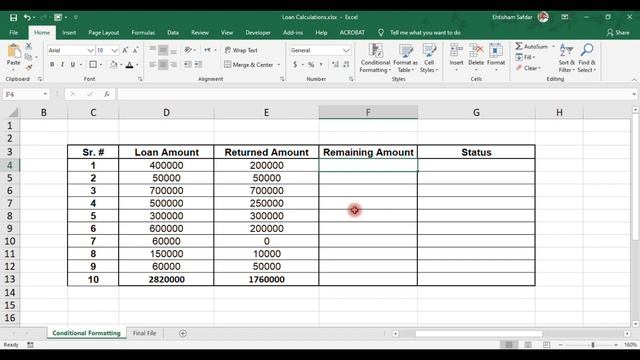Select the Loan Amount cell 400000
Viewport: 640px width, 360px height.
[x=166, y=165]
